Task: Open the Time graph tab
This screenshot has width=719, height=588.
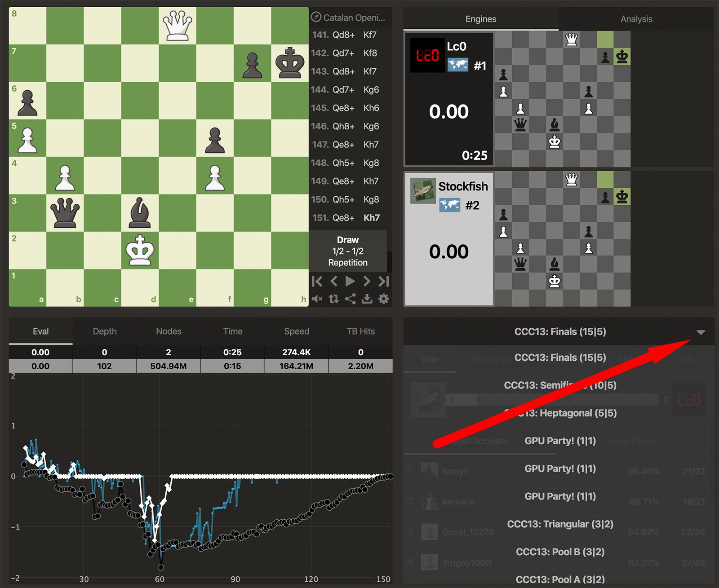Action: pyautogui.click(x=233, y=331)
